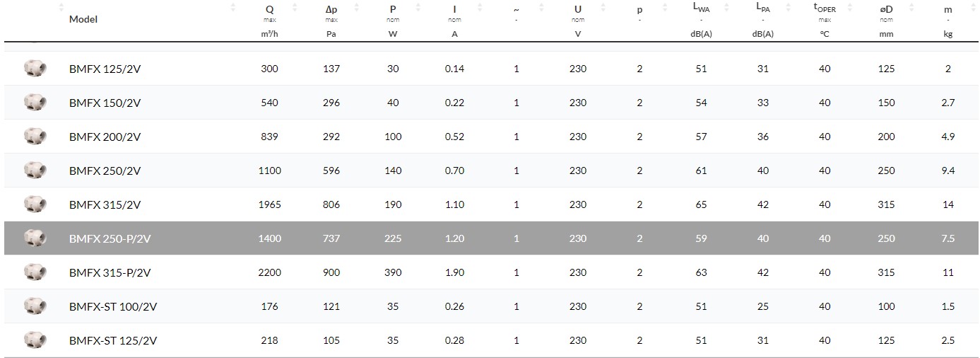Click the U nom voltage column header
Screen dimensions: 980x358
pos(578,10)
